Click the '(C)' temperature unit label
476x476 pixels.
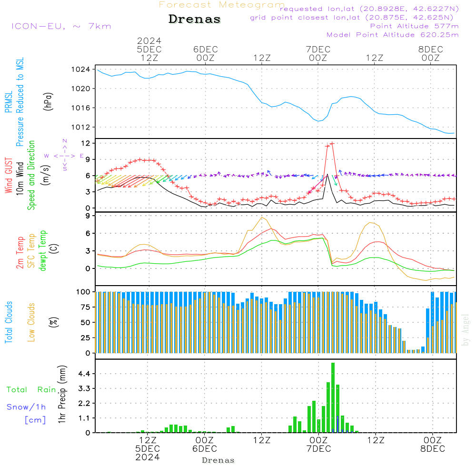click(x=54, y=248)
